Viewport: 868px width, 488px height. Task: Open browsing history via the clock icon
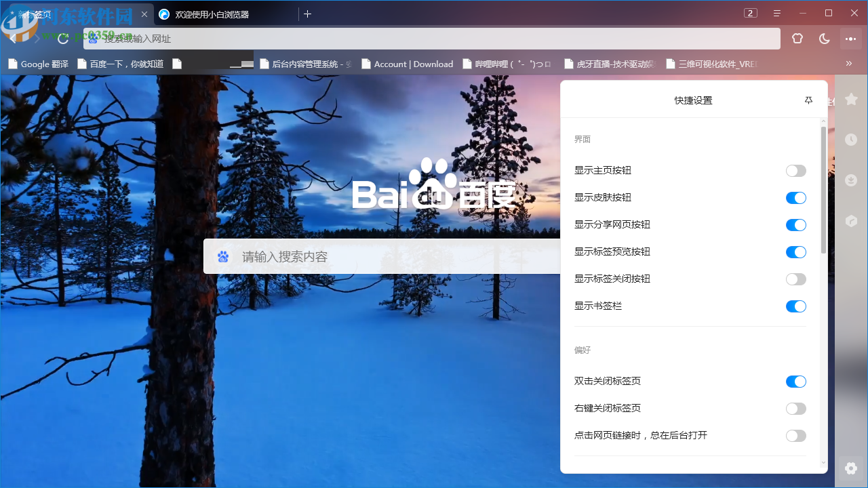point(851,140)
